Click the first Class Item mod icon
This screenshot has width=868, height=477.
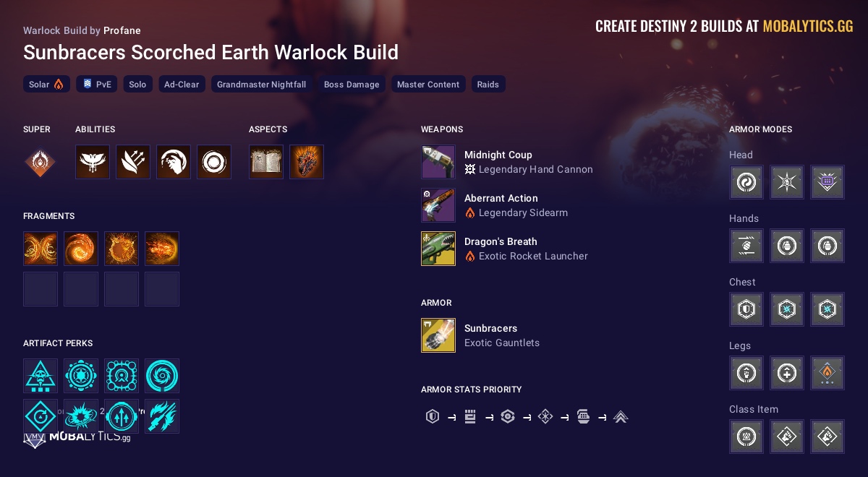click(x=746, y=437)
